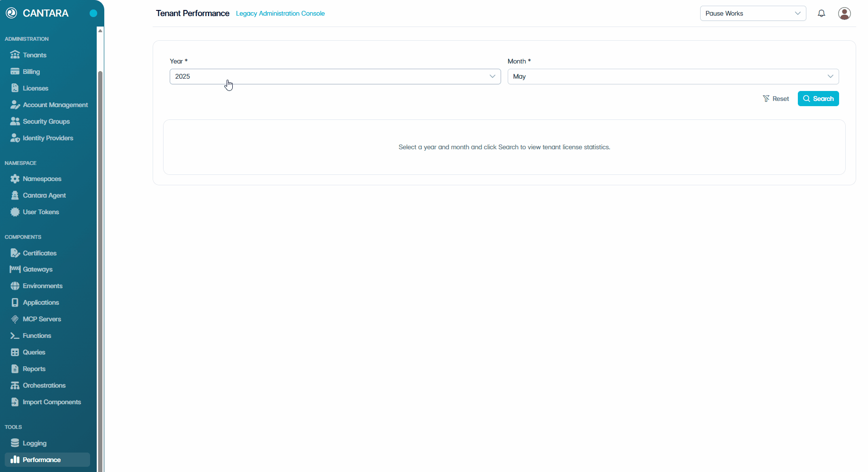
Task: Click the Namespaces gear icon
Action: tap(15, 179)
